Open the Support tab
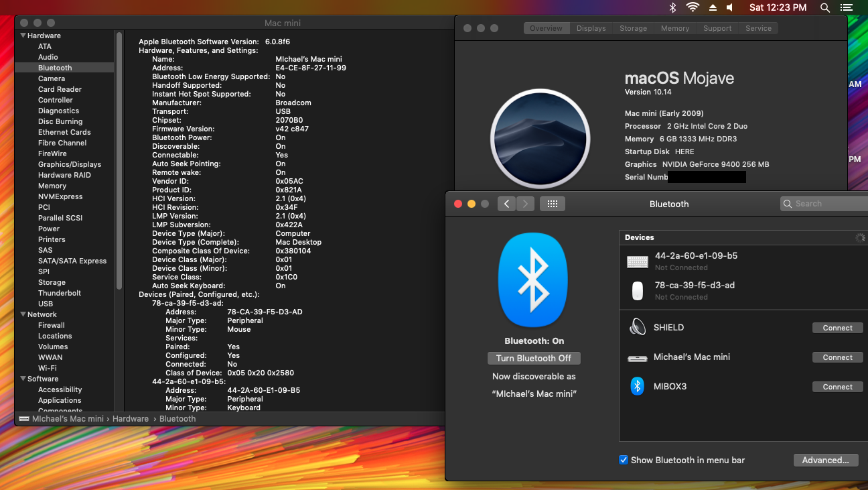This screenshot has width=868, height=490. click(x=717, y=28)
